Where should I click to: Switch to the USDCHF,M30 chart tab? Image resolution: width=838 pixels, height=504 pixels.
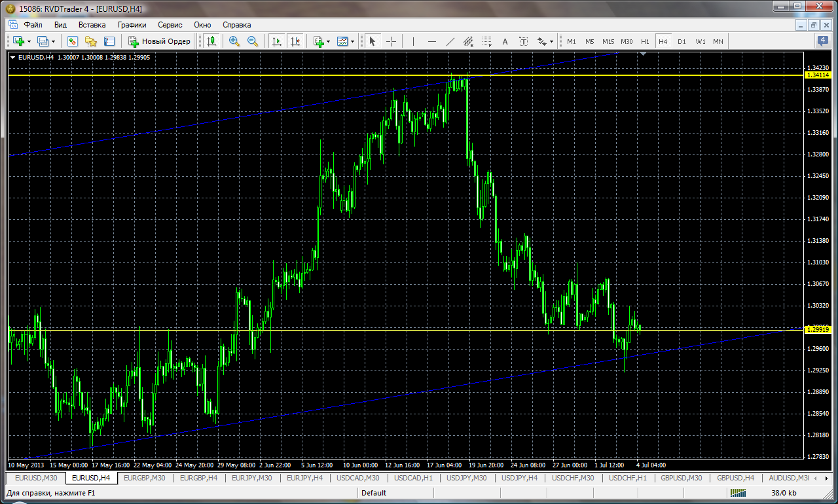coord(573,478)
